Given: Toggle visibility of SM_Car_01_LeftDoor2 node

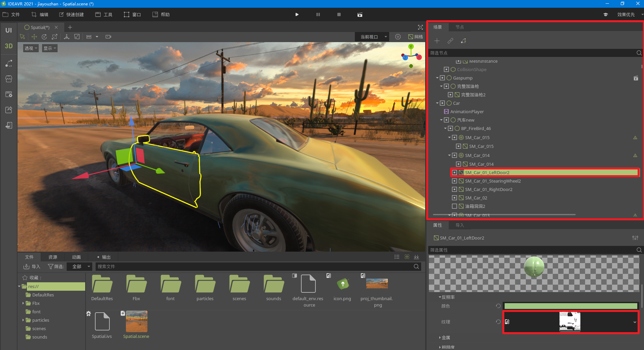Looking at the screenshot, I should pyautogui.click(x=454, y=173).
